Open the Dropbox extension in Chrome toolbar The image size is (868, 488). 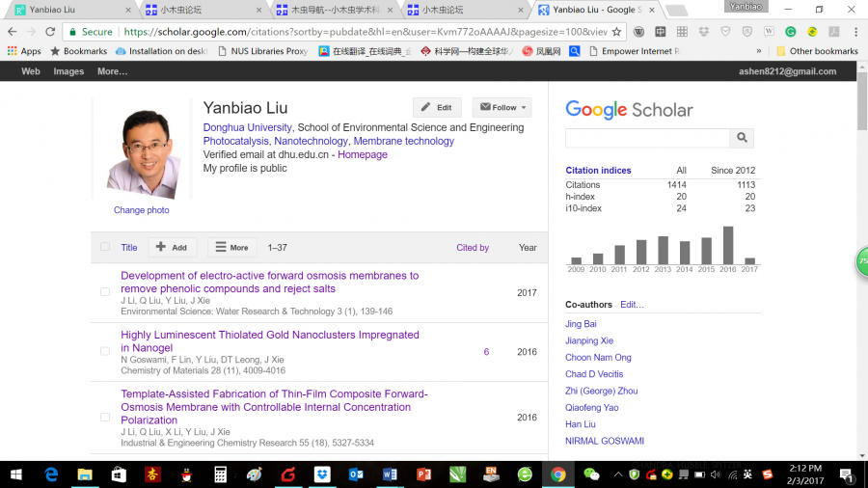pos(704,32)
